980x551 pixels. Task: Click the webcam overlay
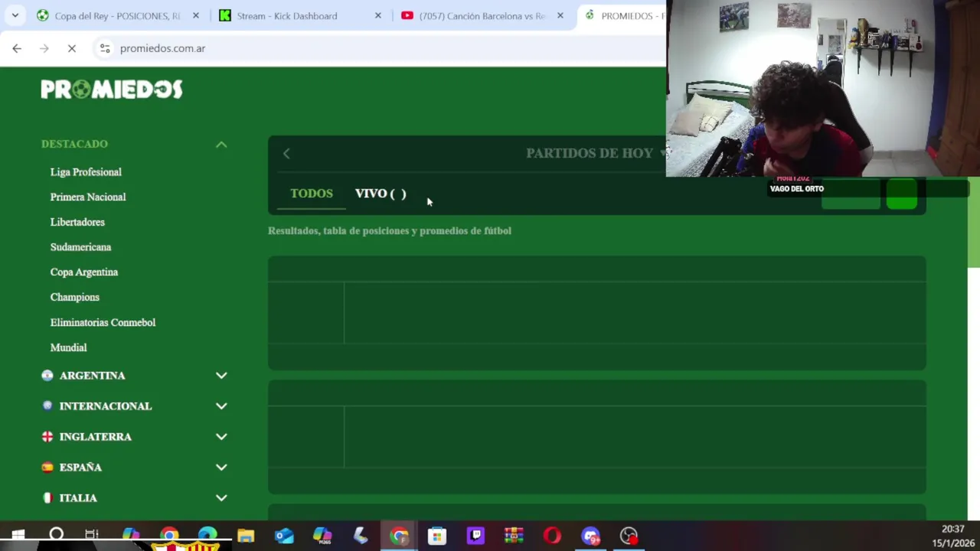[x=823, y=89]
